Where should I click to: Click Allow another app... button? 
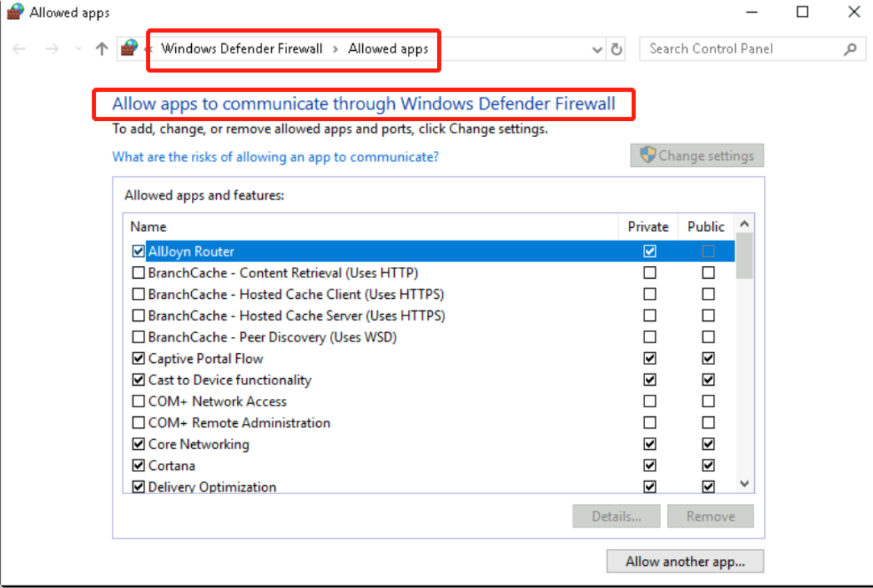click(685, 562)
